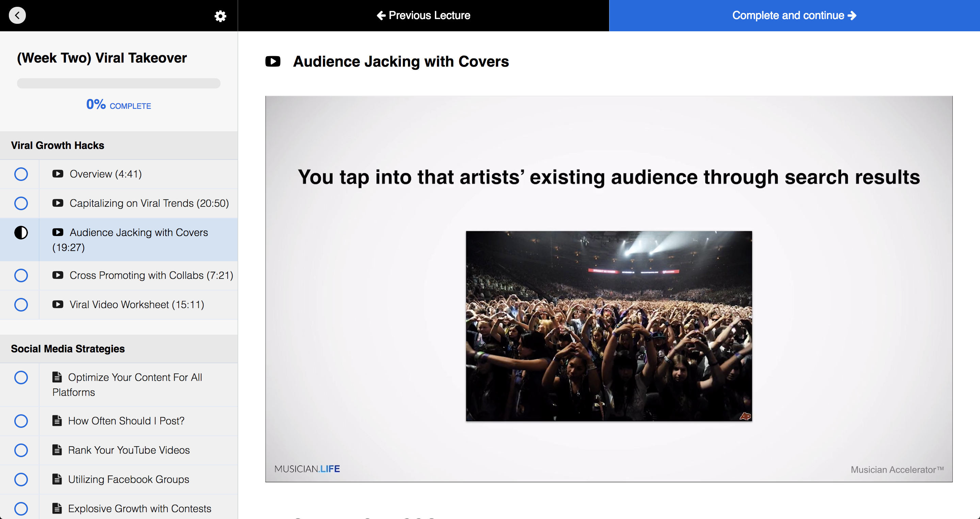This screenshot has width=980, height=519.
Task: Toggle completion circle for How Often Should I Post?
Action: click(21, 421)
